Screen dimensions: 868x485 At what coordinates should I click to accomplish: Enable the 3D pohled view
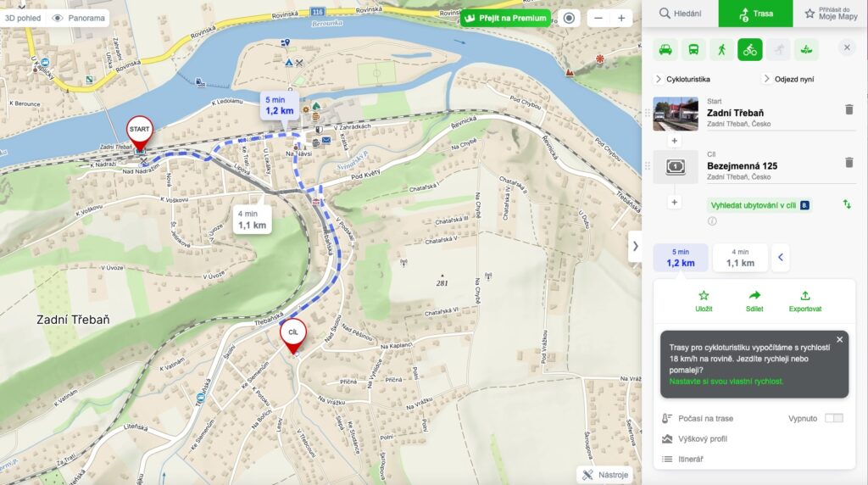click(22, 18)
